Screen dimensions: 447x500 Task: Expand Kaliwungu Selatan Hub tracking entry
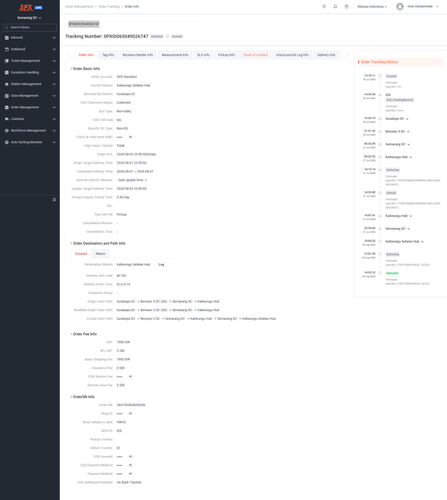coord(422,241)
